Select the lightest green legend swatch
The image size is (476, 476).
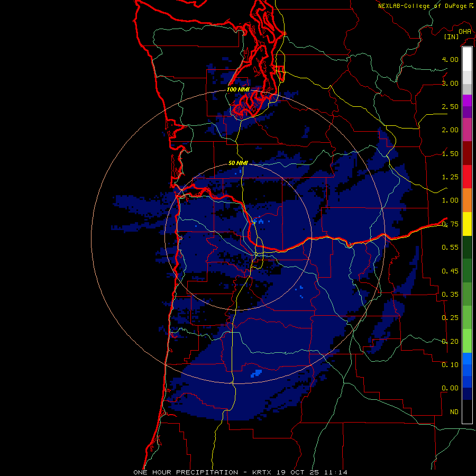tap(467, 341)
